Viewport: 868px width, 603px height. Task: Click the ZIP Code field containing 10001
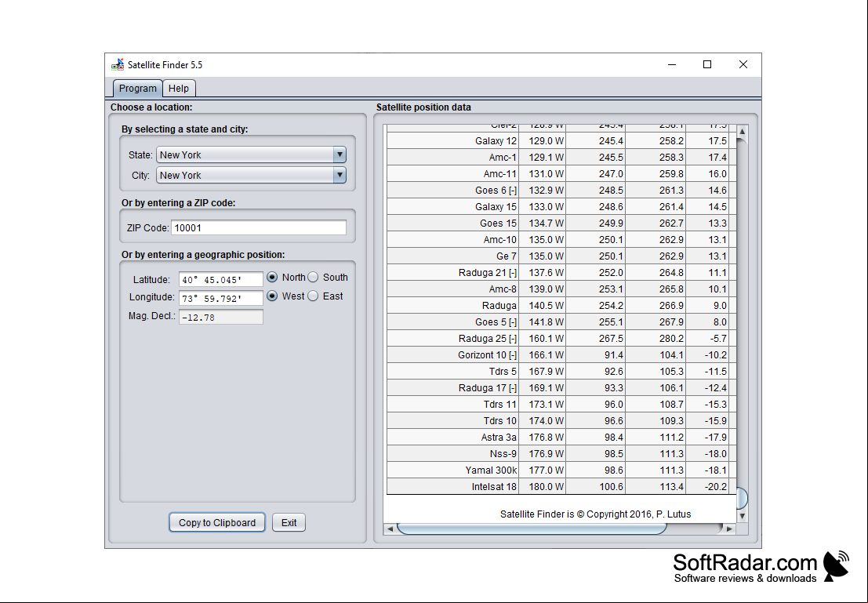(x=259, y=227)
